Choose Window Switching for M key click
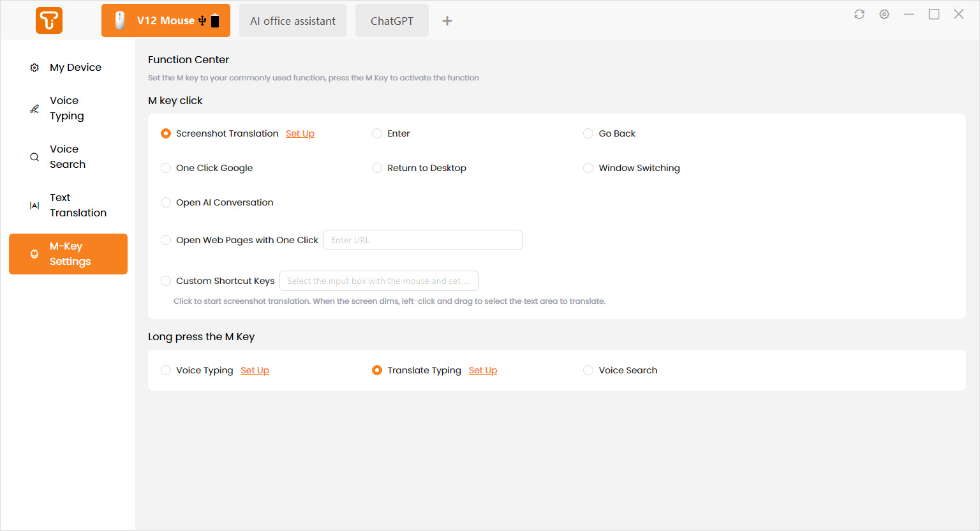This screenshot has height=531, width=980. coord(588,168)
